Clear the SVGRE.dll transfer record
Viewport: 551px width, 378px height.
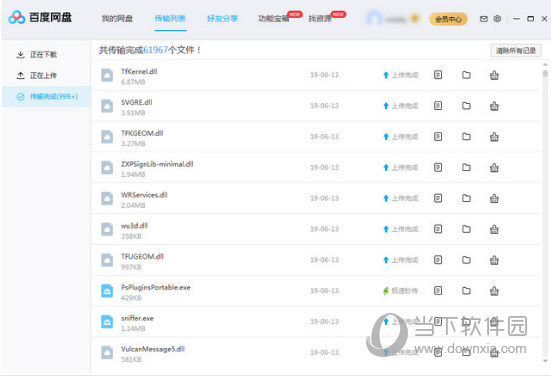pyautogui.click(x=494, y=106)
